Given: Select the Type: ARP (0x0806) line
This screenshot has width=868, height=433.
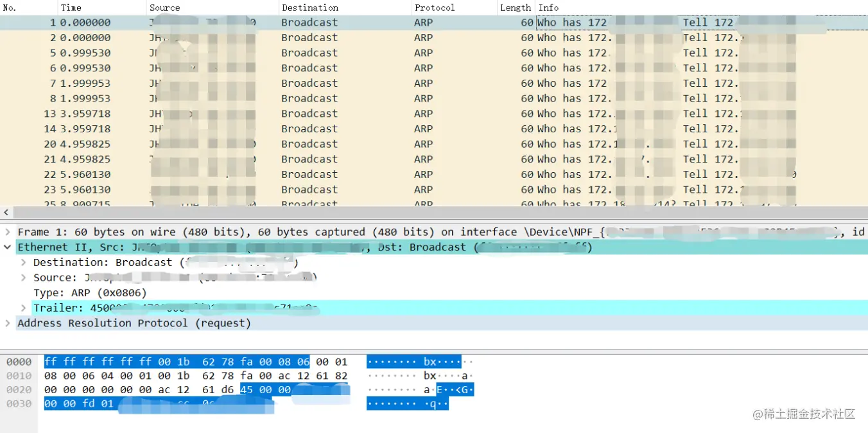Looking at the screenshot, I should [90, 293].
